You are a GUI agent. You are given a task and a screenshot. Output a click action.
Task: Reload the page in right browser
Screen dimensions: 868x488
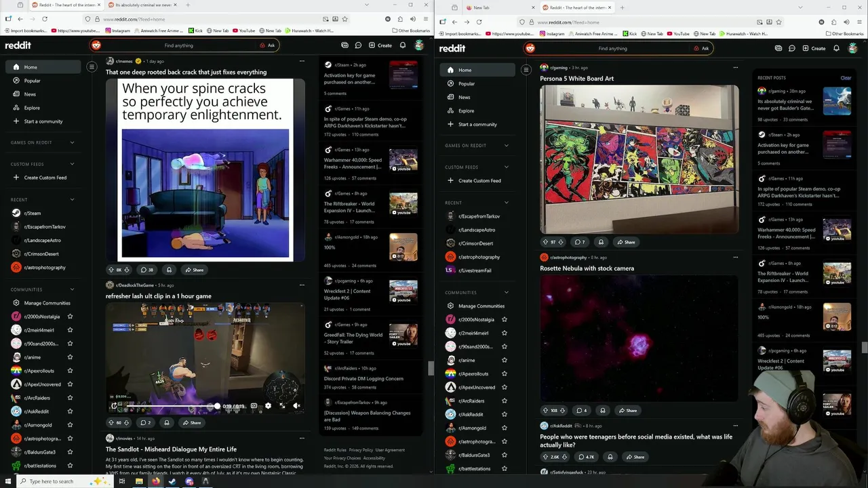(x=479, y=22)
